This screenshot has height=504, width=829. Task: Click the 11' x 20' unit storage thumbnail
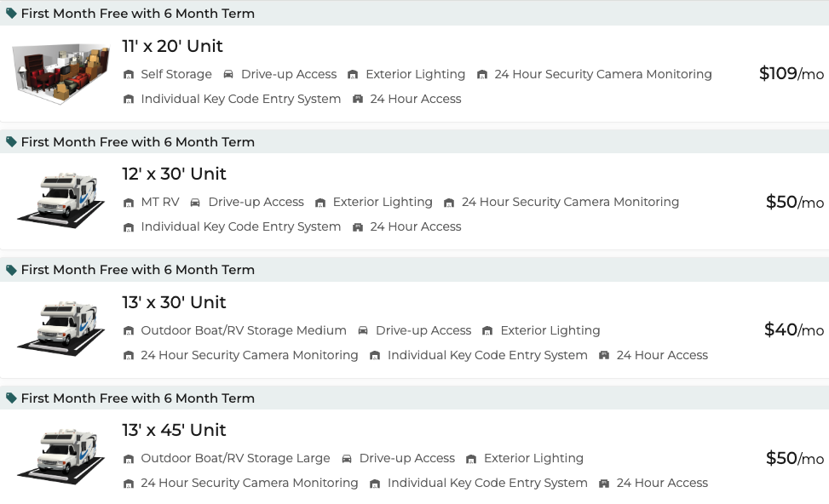(60, 73)
